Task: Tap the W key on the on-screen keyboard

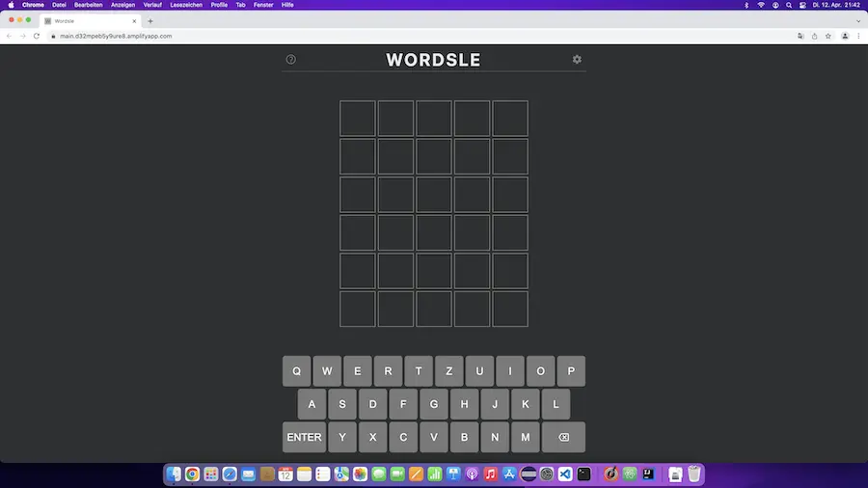Action: coord(327,371)
